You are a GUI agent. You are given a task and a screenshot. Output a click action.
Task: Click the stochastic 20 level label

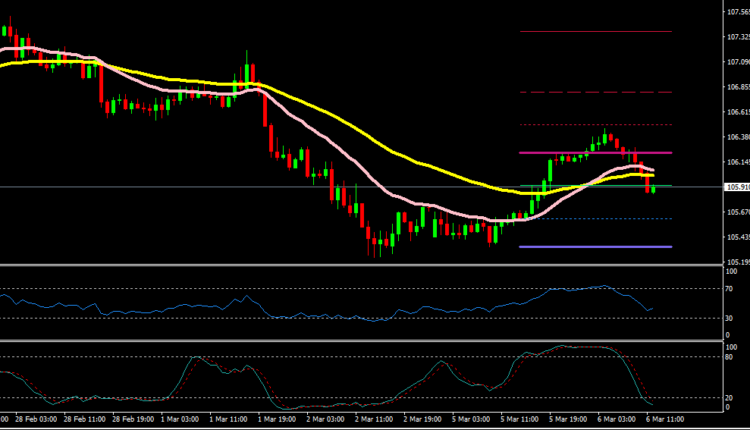coord(732,398)
